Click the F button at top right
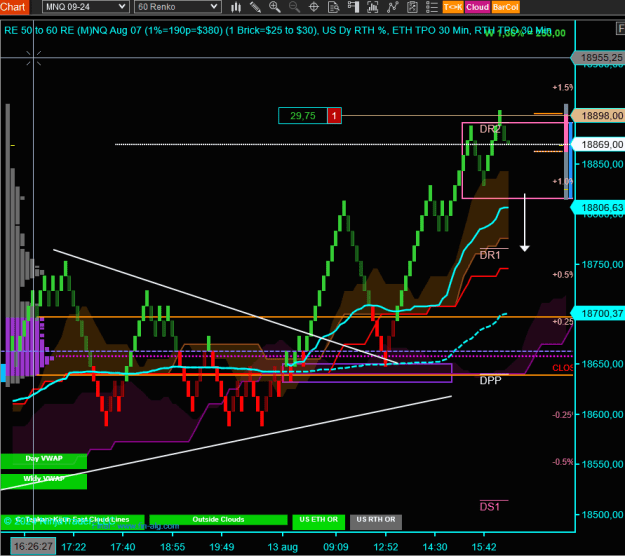The image size is (625, 556). [x=620, y=29]
